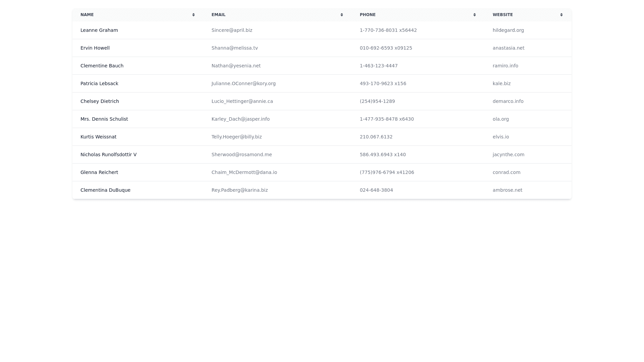Click phone number (254)954-1289

coord(377,101)
